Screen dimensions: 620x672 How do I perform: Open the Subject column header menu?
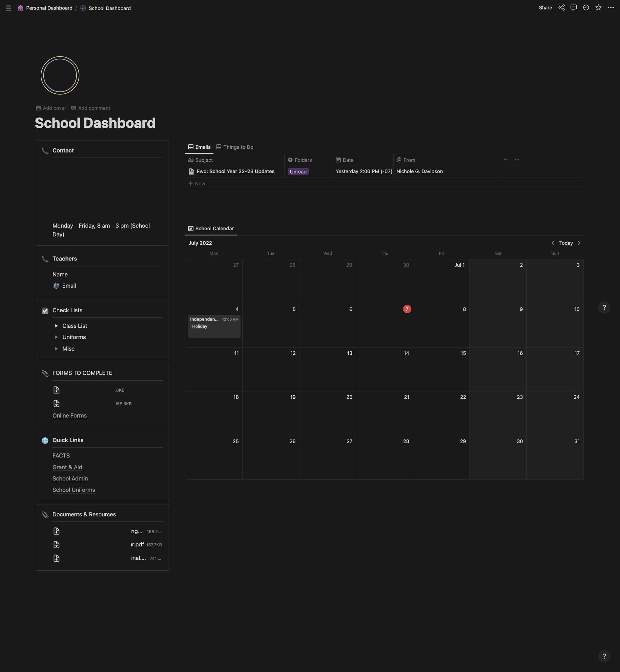[235, 160]
